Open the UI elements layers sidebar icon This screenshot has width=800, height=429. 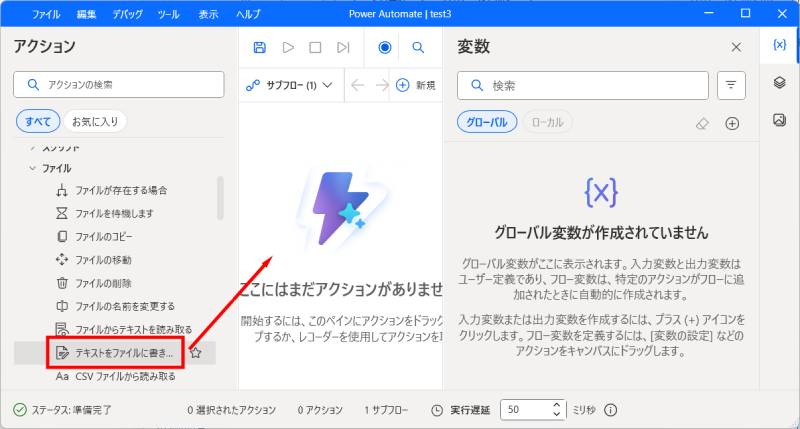click(x=780, y=82)
